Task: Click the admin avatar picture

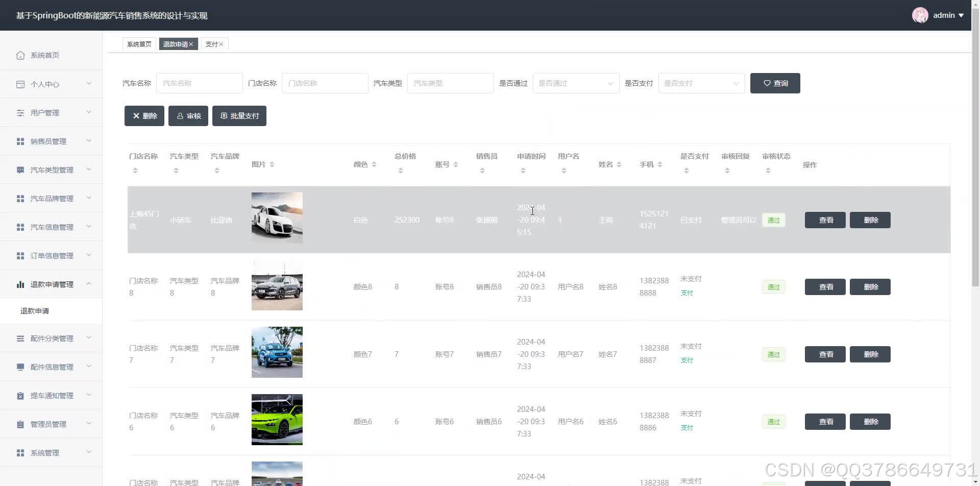Action: 920,15
